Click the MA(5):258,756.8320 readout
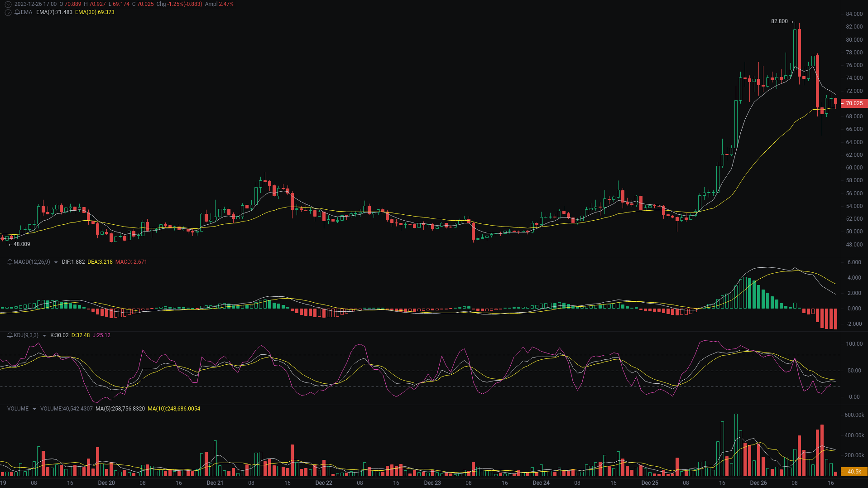The height and width of the screenshot is (488, 868). pos(120,409)
